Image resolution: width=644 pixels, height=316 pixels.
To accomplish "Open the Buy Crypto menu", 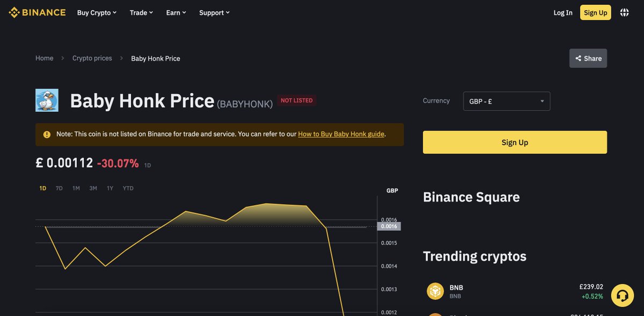I will coord(97,12).
